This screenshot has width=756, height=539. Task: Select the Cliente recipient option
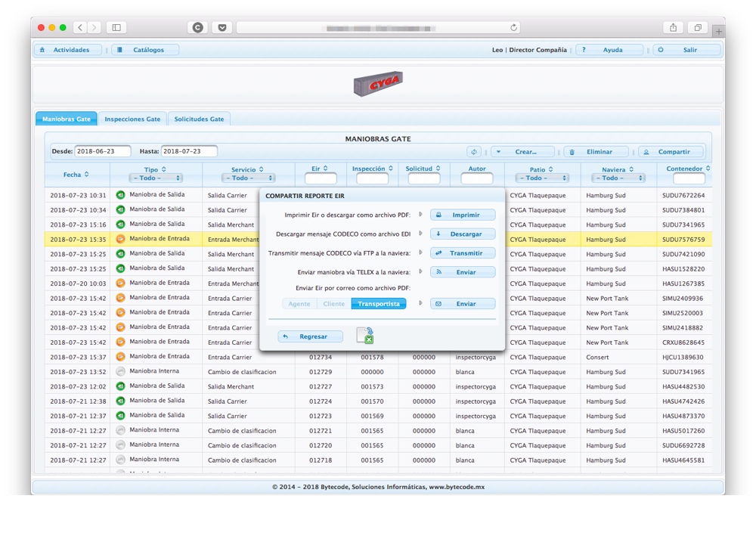pos(333,304)
